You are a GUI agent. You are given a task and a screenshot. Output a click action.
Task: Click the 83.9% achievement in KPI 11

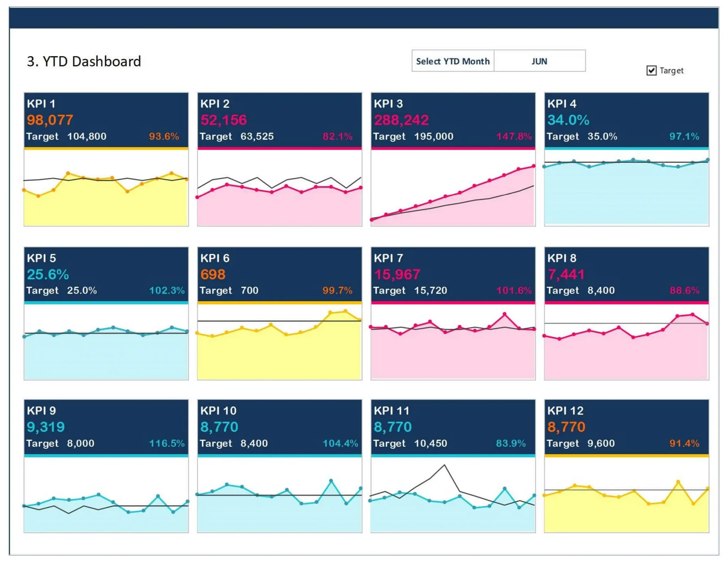(511, 443)
